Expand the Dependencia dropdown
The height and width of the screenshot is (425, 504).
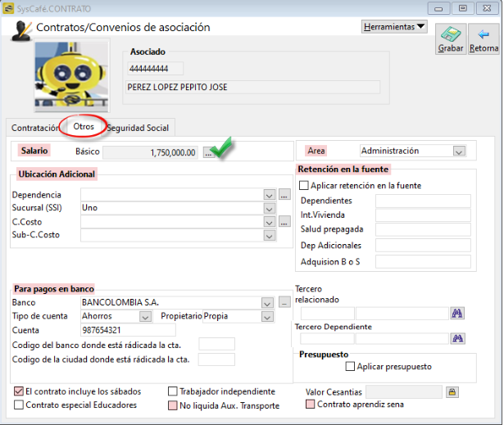click(x=269, y=194)
